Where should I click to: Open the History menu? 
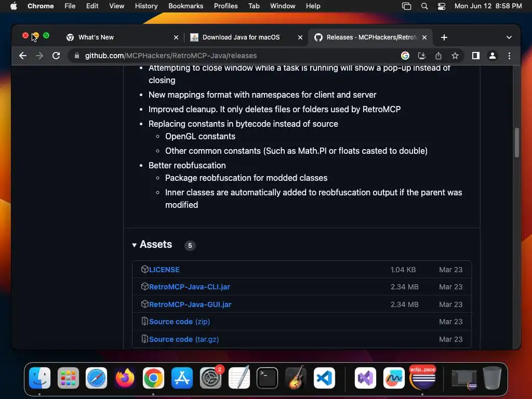tap(146, 6)
